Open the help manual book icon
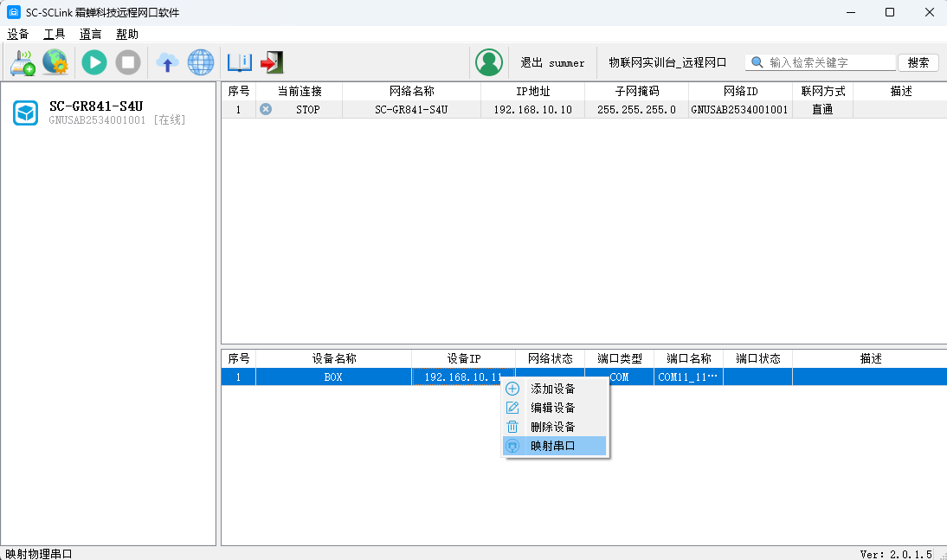947x560 pixels. 239,62
